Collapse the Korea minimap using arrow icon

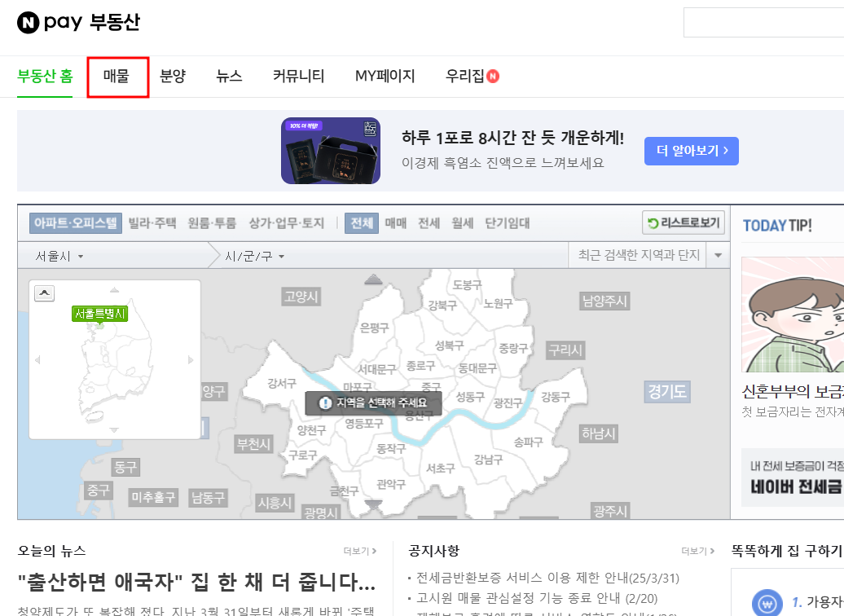[x=44, y=293]
